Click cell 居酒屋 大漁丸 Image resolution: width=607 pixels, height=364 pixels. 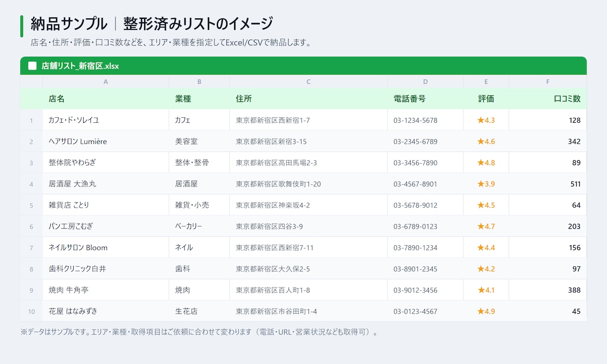pyautogui.click(x=105, y=183)
